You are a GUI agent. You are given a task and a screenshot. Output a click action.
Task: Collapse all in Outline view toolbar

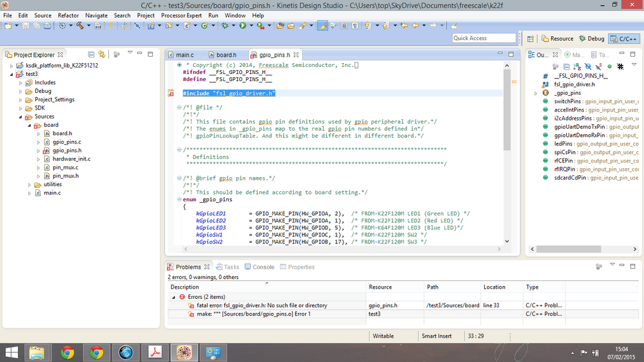point(567,66)
